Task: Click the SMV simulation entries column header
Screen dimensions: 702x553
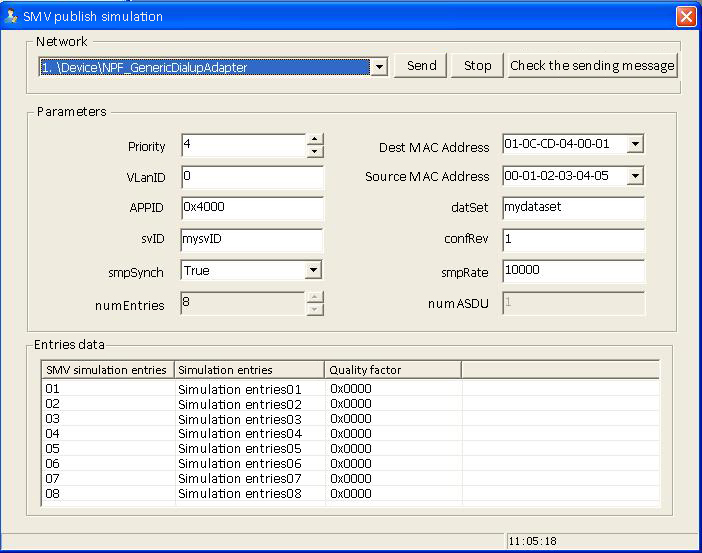Action: pyautogui.click(x=108, y=370)
